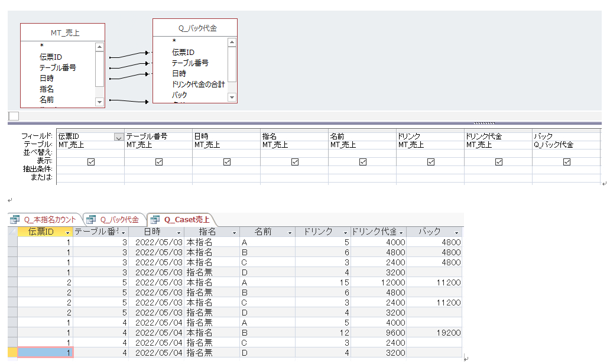Click the 抽出条件 cell under 日時 field

coord(226,169)
